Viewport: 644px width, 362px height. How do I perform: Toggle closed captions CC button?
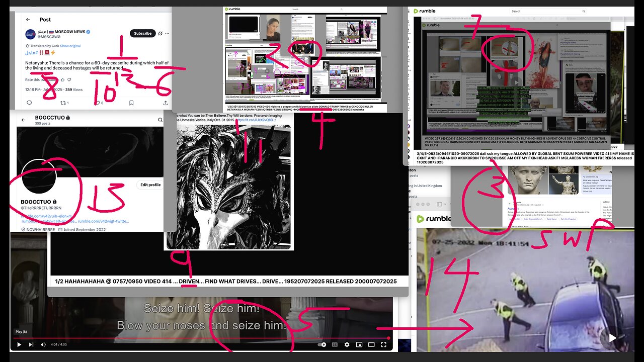335,344
